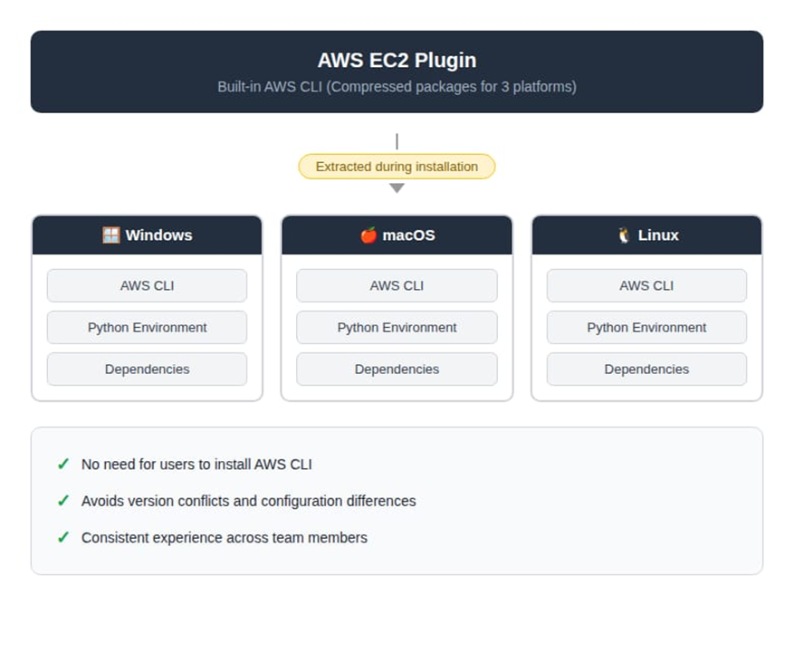The width and height of the screenshot is (794, 672).
Task: Click the AWS EC2 Plugin title
Action: click(x=397, y=61)
